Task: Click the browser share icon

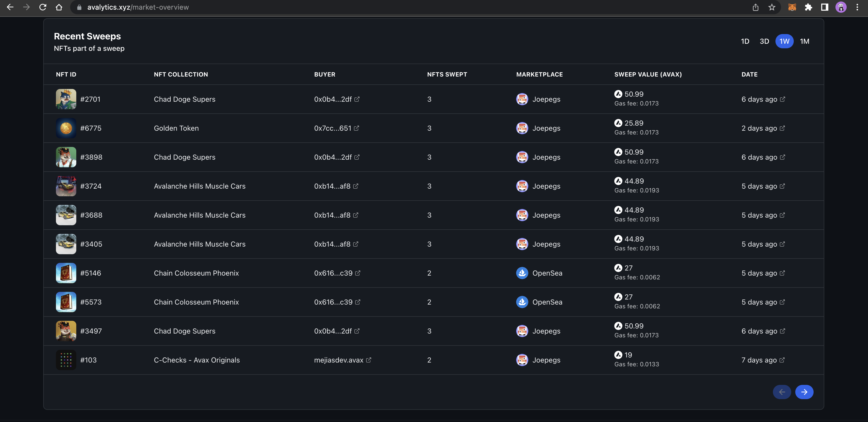Action: tap(755, 7)
